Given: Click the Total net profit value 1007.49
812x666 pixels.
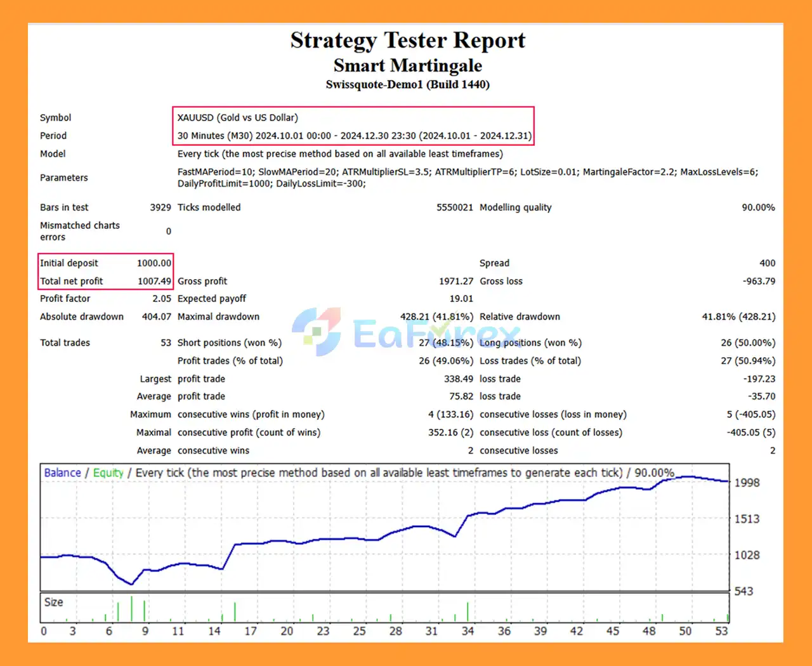Looking at the screenshot, I should pyautogui.click(x=154, y=281).
